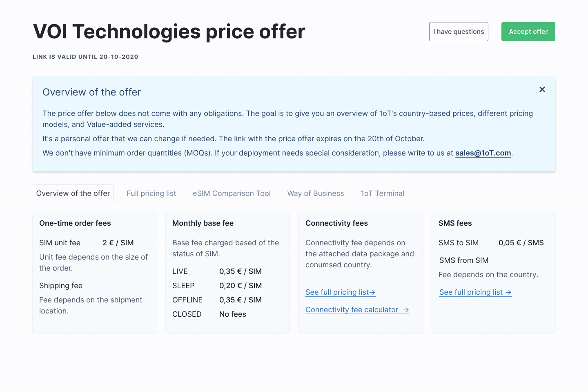588x391 pixels.
Task: Dismiss the Overview of the offer banner
Action: (542, 89)
